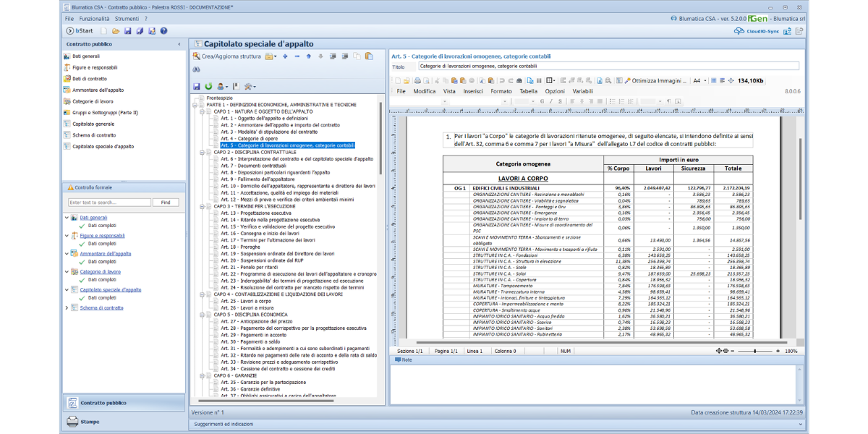Image resolution: width=868 pixels, height=434 pixels.
Task: Click the Find button
Action: click(166, 203)
